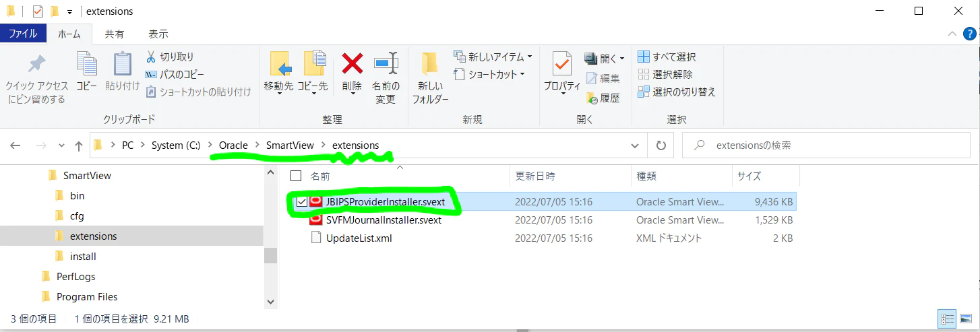Toggle select-all checkbox in column header

click(x=296, y=176)
